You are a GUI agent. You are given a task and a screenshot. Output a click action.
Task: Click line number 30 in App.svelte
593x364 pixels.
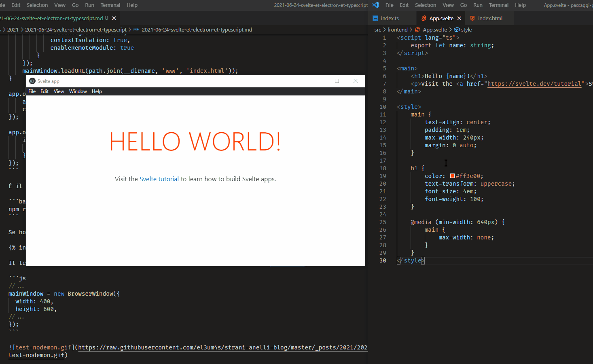click(383, 260)
